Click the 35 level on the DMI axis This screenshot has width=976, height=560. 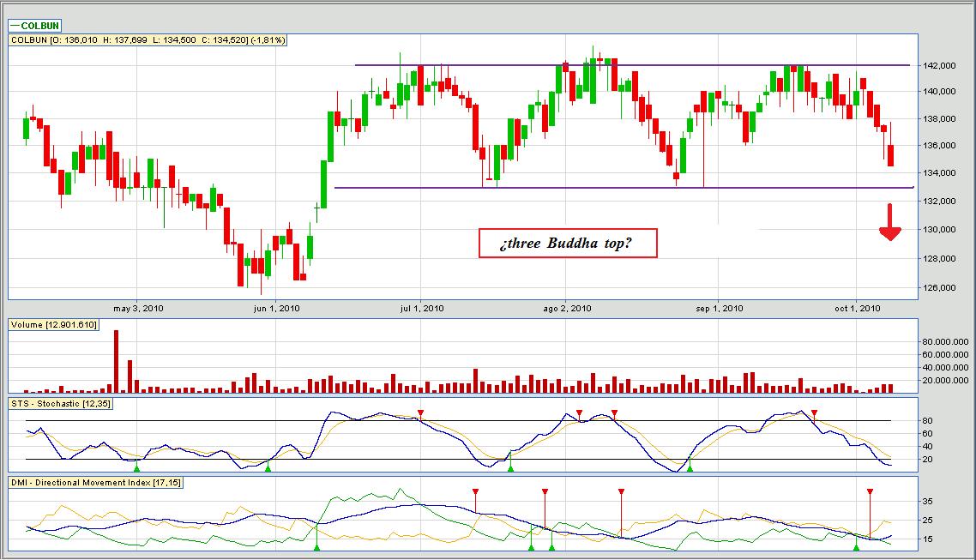click(927, 502)
